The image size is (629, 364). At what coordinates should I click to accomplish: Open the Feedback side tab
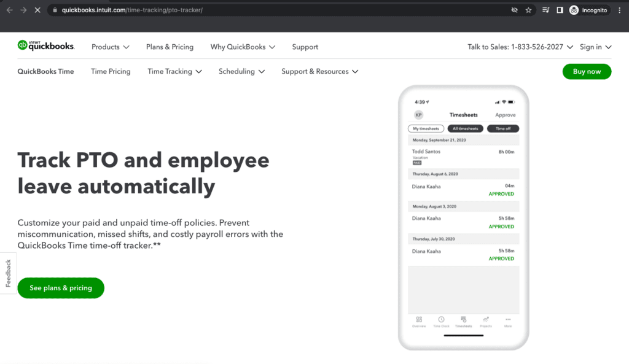pos(8,273)
